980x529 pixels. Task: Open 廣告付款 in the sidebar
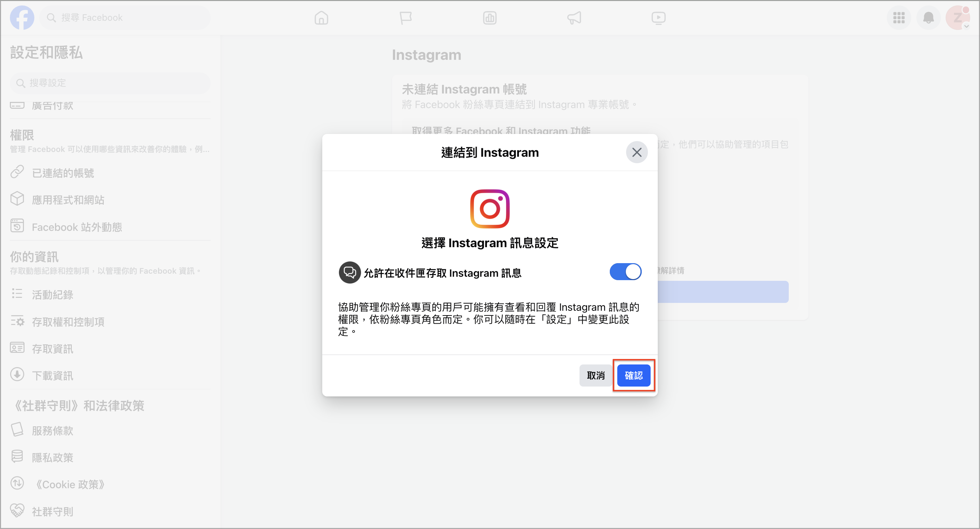[110, 105]
